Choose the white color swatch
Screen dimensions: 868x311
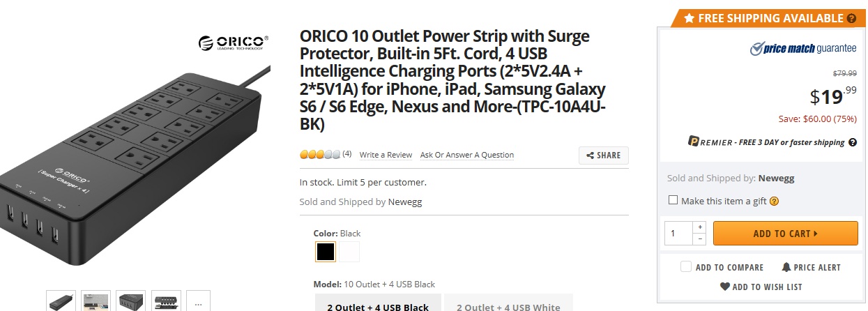(x=350, y=252)
